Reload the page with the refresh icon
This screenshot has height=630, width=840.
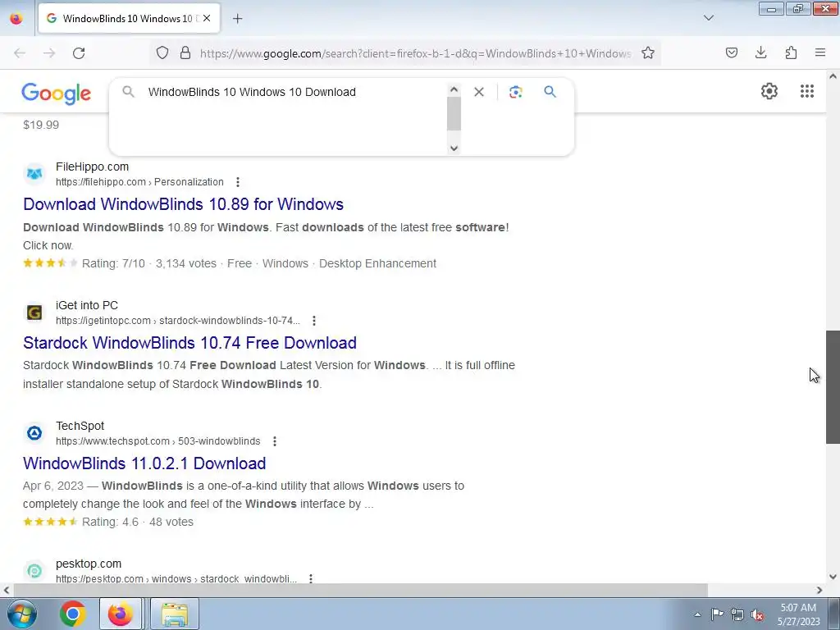[x=79, y=53]
